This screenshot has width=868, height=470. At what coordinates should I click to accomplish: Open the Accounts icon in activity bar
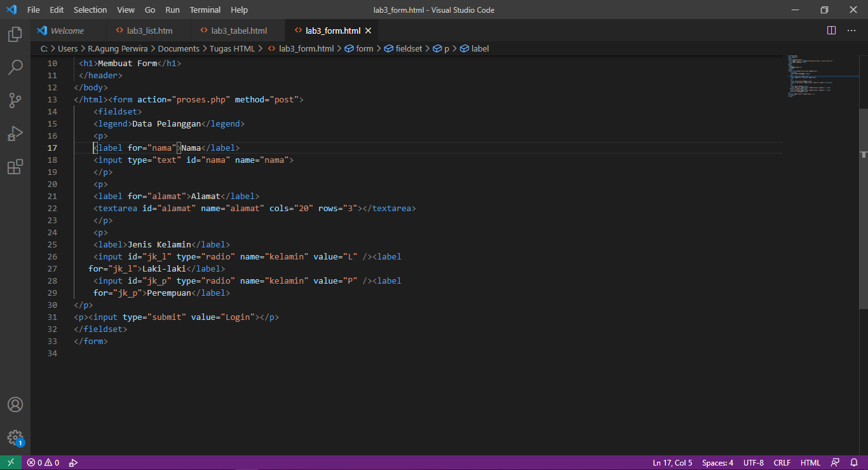pyautogui.click(x=15, y=404)
